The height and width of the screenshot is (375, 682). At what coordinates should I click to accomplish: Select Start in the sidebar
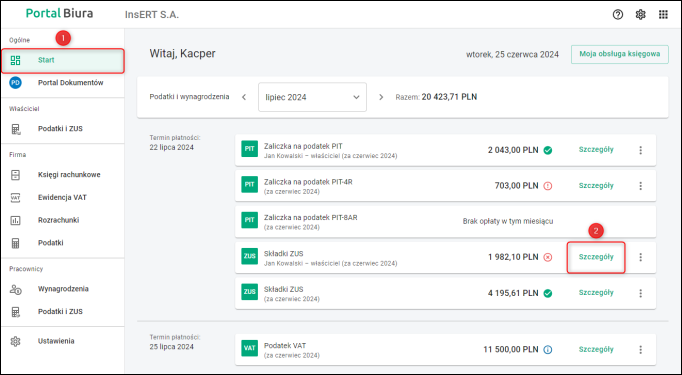tap(63, 60)
